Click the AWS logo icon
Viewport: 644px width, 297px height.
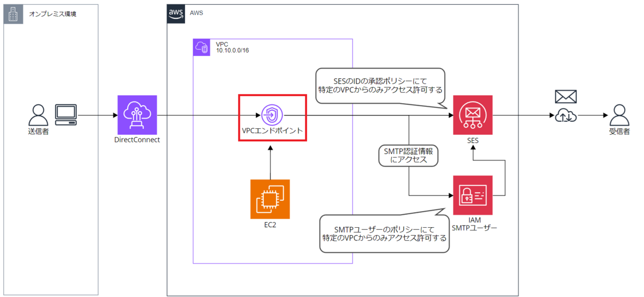[x=177, y=14]
